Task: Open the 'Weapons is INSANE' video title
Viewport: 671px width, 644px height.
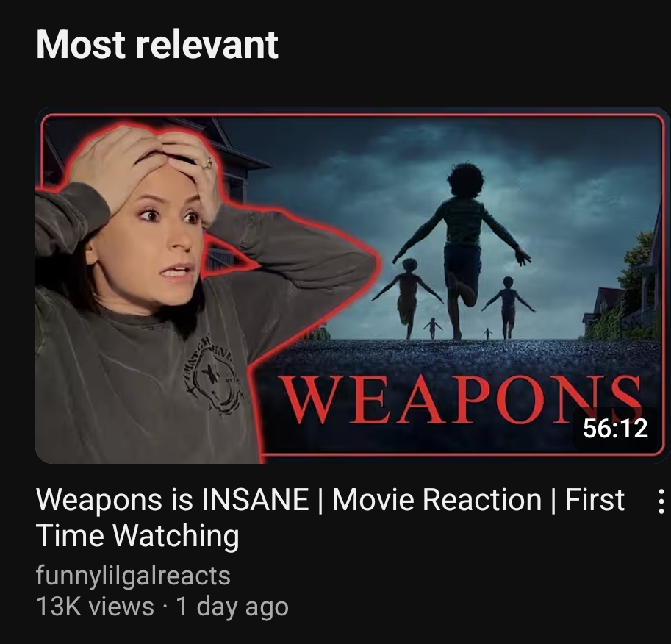Action: tap(330, 518)
